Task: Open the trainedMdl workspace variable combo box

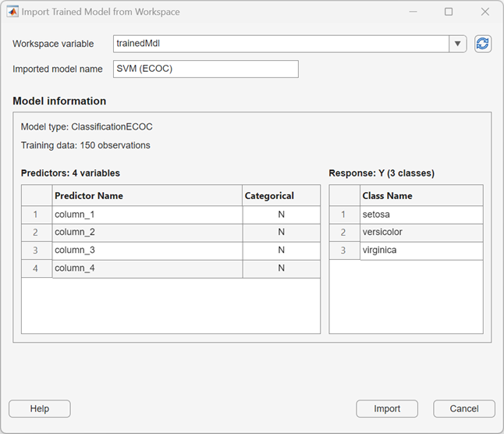Action: coord(281,44)
